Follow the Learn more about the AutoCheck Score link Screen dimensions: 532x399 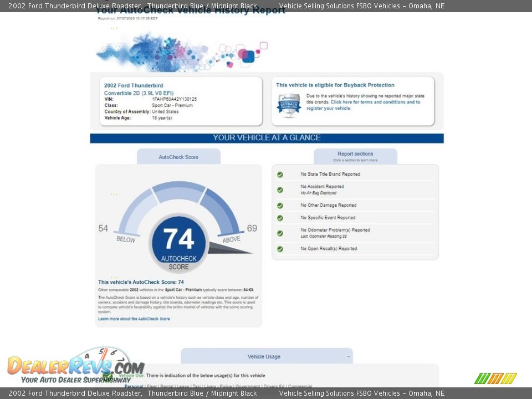coord(134,319)
